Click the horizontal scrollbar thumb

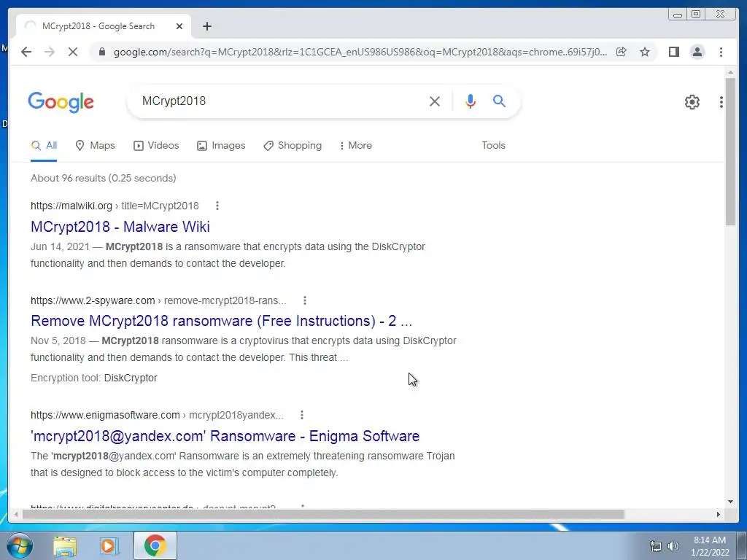(x=323, y=514)
